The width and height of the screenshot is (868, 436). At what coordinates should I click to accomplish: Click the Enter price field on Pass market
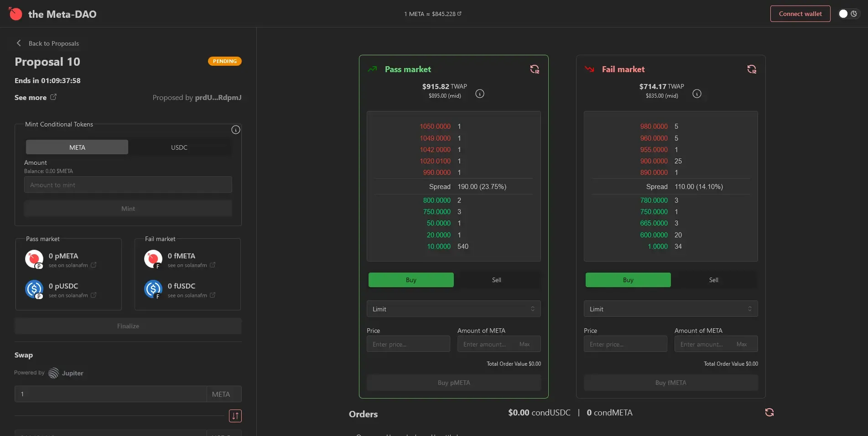(x=408, y=344)
